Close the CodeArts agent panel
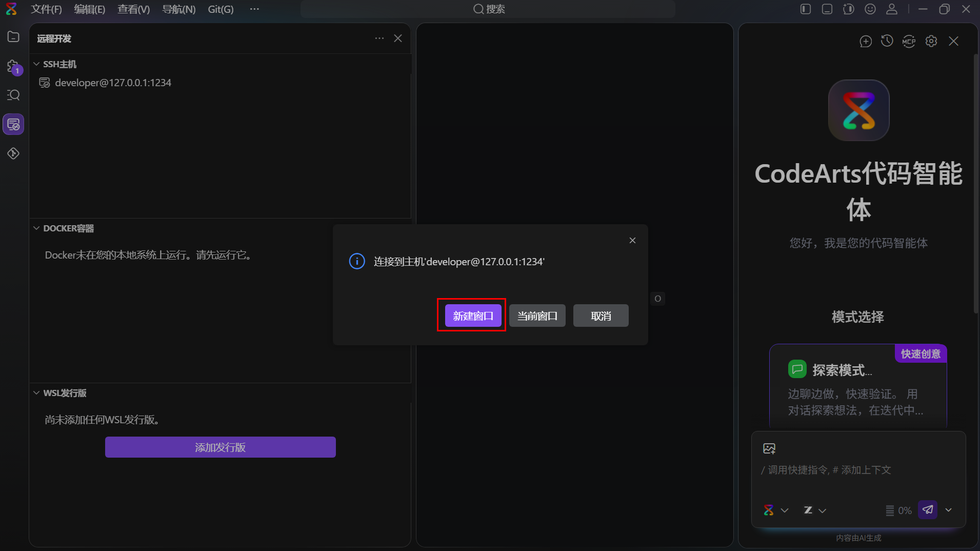Image resolution: width=980 pixels, height=551 pixels. pos(953,41)
